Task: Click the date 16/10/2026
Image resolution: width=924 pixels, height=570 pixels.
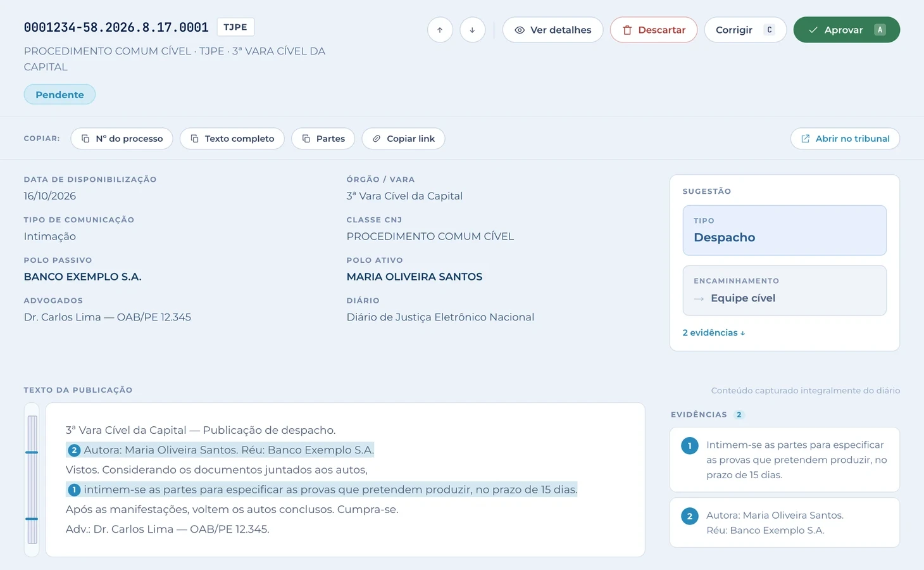Action: click(50, 196)
